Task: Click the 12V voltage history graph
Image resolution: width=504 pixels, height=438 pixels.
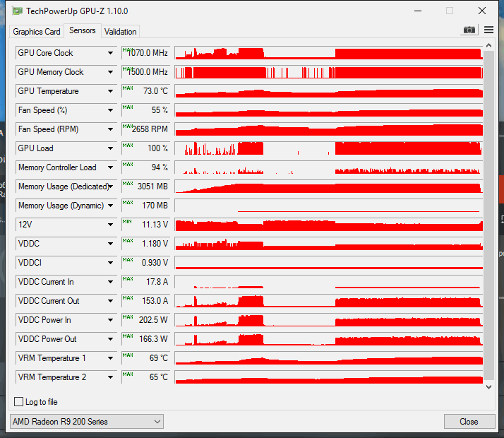Action: click(x=329, y=225)
